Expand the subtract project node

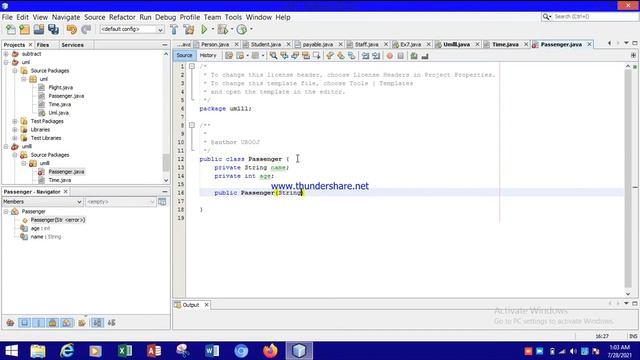coord(6,54)
